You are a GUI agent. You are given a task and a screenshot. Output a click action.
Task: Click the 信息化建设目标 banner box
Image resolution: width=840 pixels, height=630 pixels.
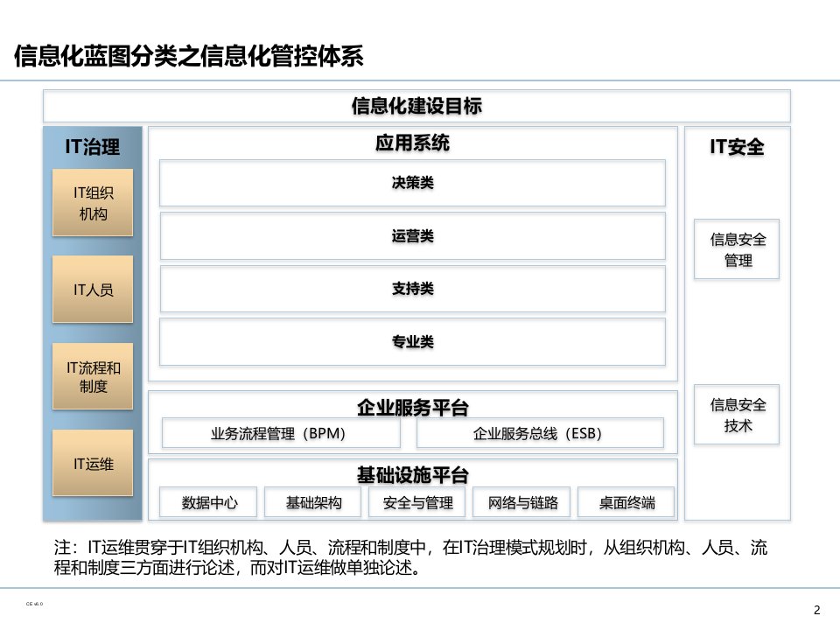[x=416, y=107]
